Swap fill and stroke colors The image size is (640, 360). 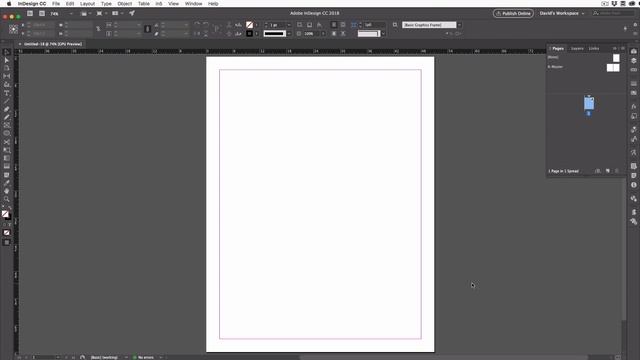10,208
